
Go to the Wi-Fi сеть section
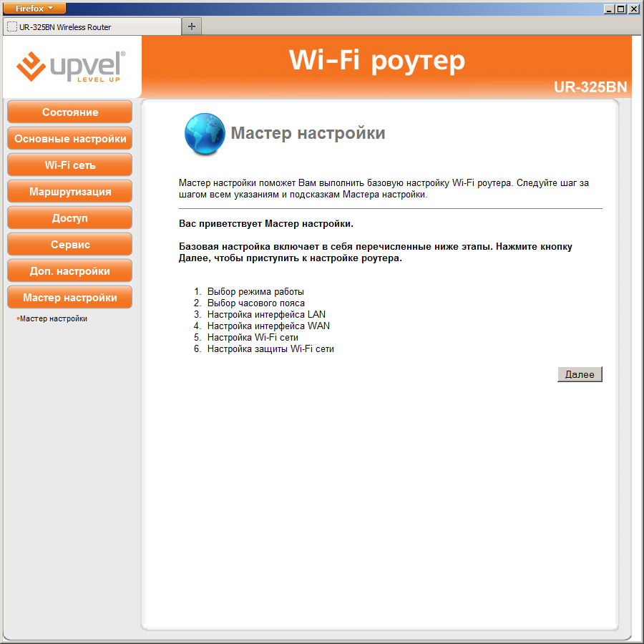click(x=70, y=165)
